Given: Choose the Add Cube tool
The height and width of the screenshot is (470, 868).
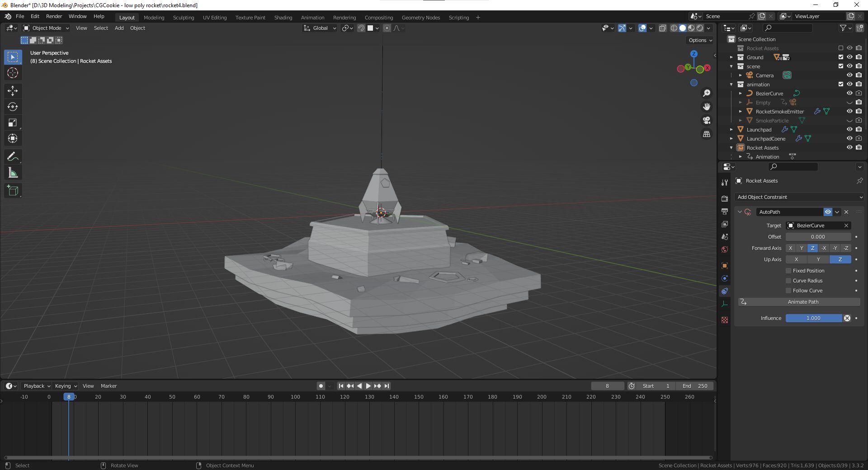Looking at the screenshot, I should pyautogui.click(x=13, y=191).
